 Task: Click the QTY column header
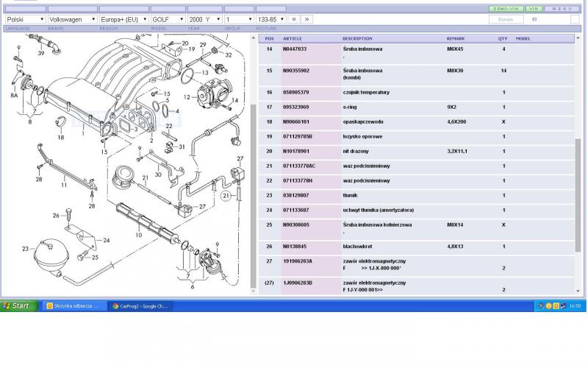(503, 39)
